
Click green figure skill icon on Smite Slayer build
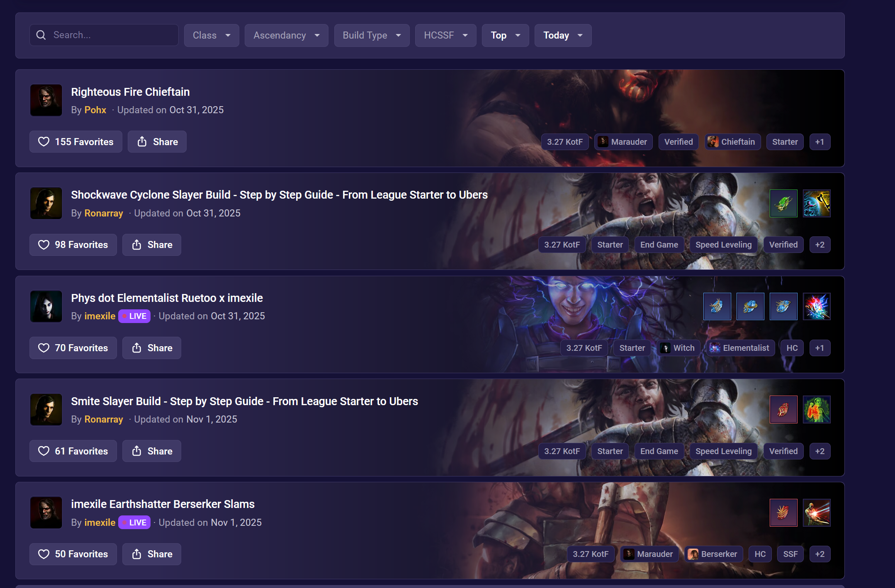point(816,409)
